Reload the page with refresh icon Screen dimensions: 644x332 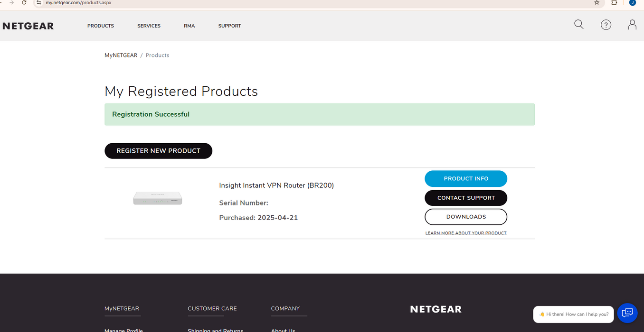click(x=24, y=2)
